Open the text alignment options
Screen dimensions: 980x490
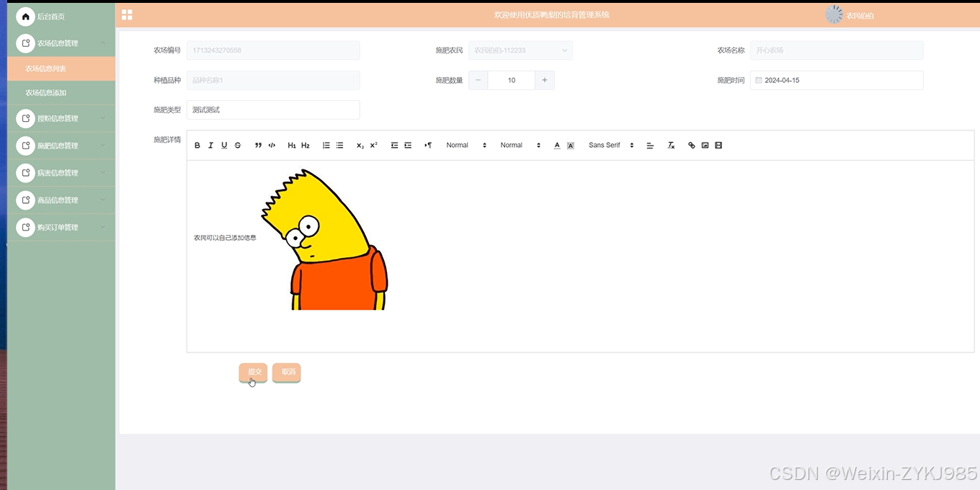tap(650, 146)
